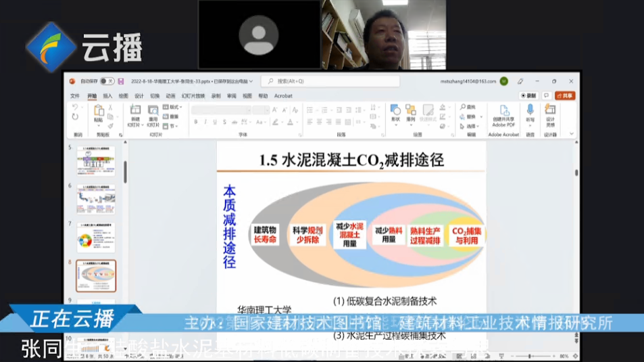The height and width of the screenshot is (362, 644).
Task: Click the Shapes (形状) gallery icon
Action: 395,110
